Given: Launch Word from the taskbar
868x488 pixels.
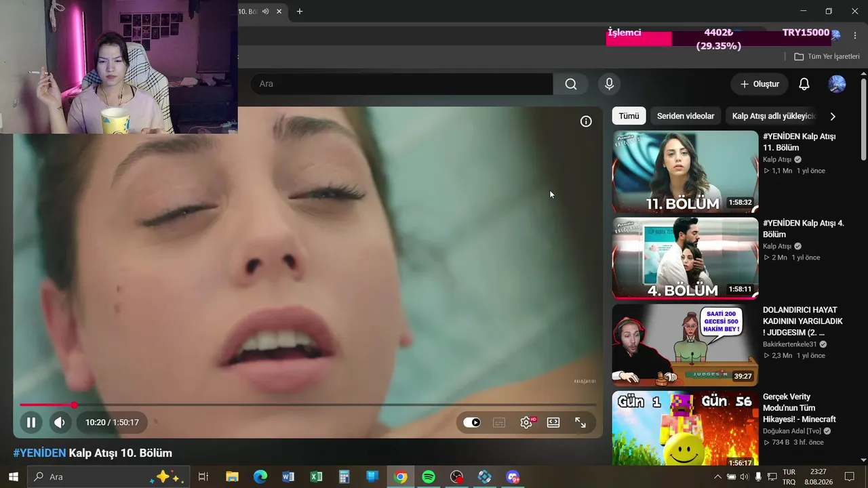Looking at the screenshot, I should coord(288,476).
